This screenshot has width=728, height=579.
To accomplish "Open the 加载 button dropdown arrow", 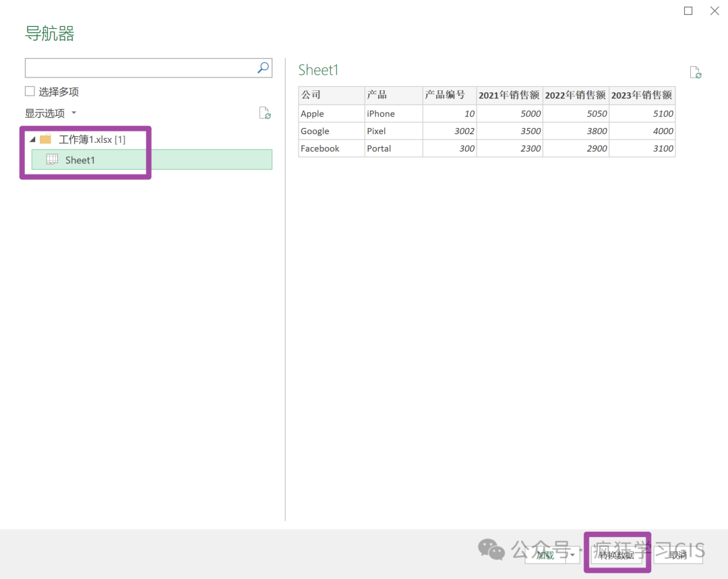I will tap(573, 555).
